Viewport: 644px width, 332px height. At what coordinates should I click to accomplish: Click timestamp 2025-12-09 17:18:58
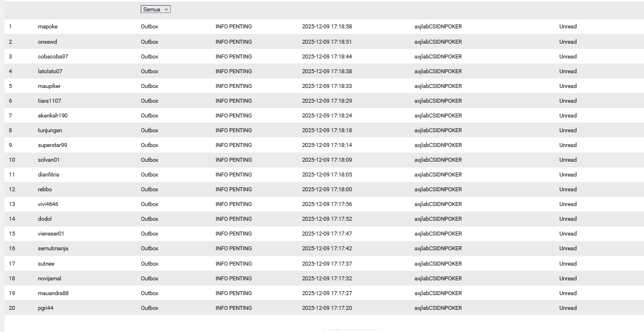coord(327,27)
